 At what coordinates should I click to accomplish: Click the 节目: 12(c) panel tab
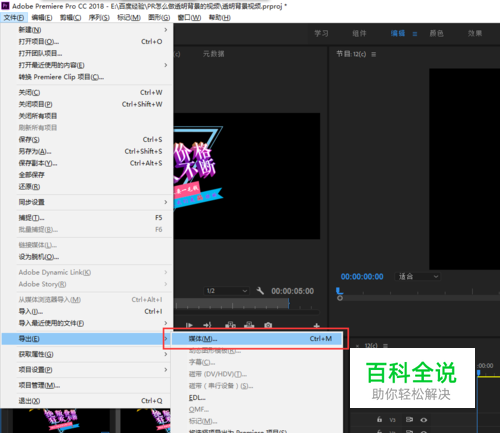351,54
